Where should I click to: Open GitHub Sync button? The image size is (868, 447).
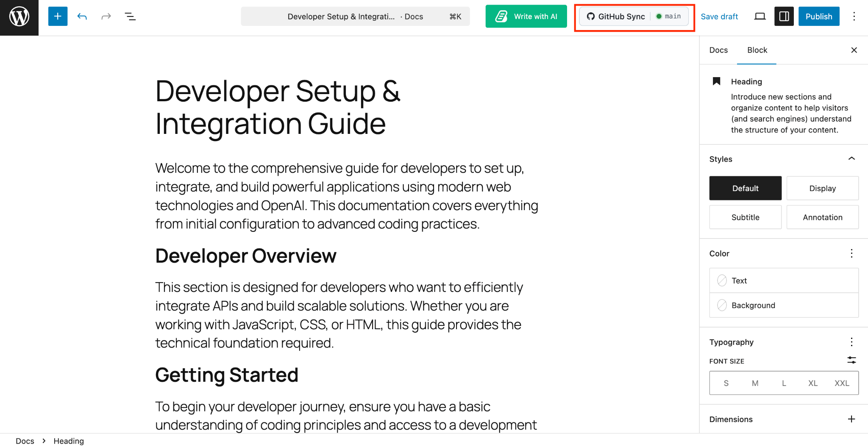616,17
